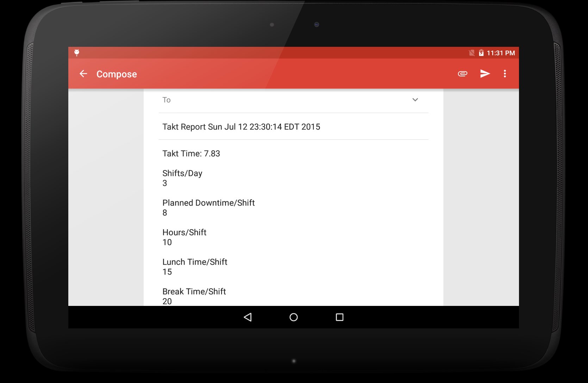Tap Android back navigation triangle
This screenshot has height=383, width=588.
tap(248, 317)
